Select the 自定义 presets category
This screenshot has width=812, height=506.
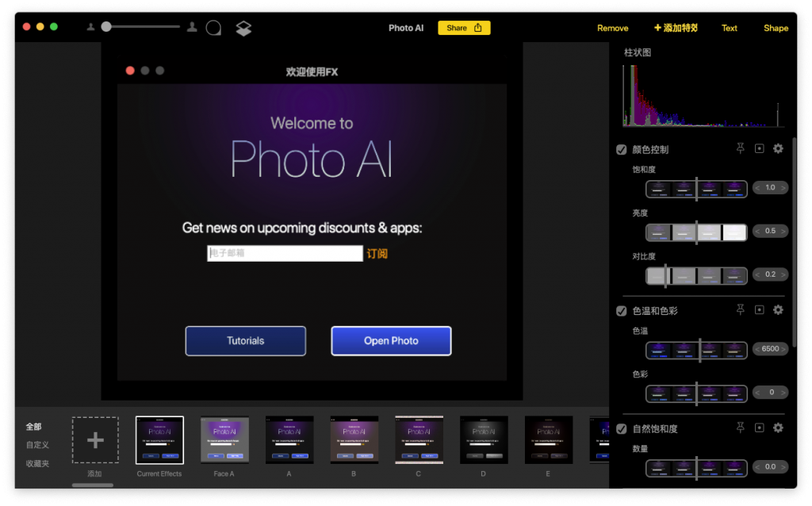click(37, 445)
